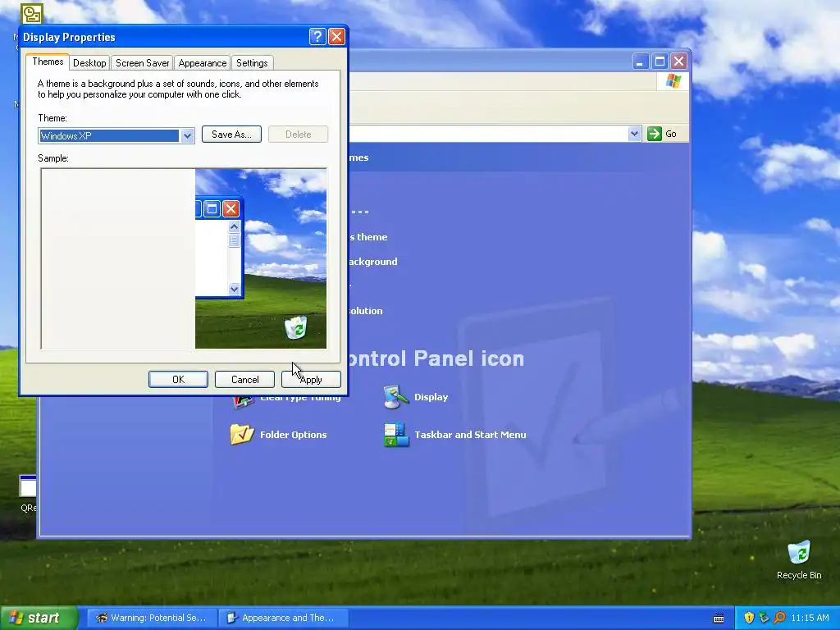This screenshot has height=630, width=840.
Task: Click the Save As... button
Action: tap(231, 134)
